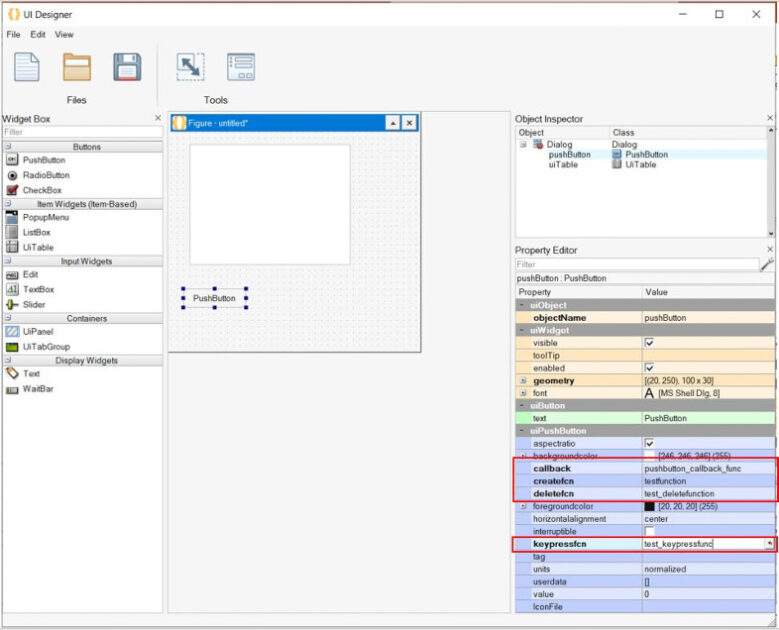Click the PushButton on the figure canvas
Screen dimensions: 779x630
click(214, 298)
